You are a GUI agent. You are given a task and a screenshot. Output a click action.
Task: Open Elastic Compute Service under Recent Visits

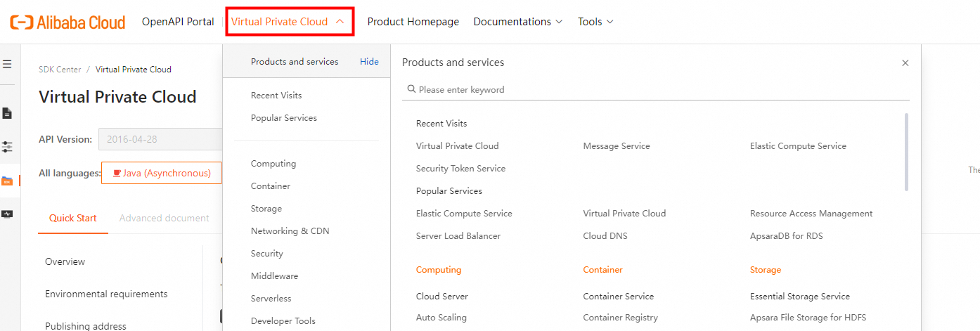click(798, 146)
